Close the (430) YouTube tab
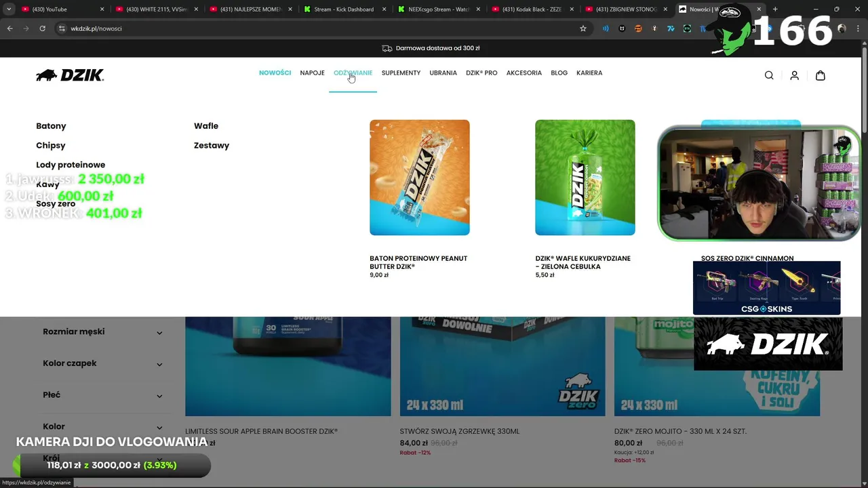The image size is (868, 488). [x=102, y=9]
